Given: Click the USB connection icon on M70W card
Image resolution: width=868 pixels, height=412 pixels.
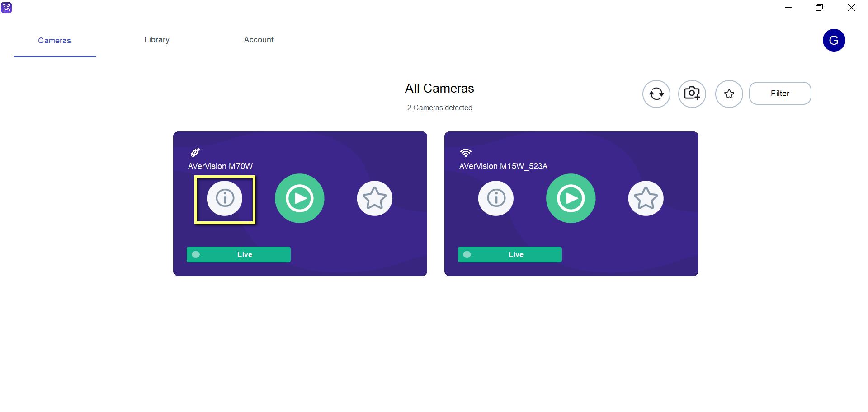Looking at the screenshot, I should click(x=195, y=152).
